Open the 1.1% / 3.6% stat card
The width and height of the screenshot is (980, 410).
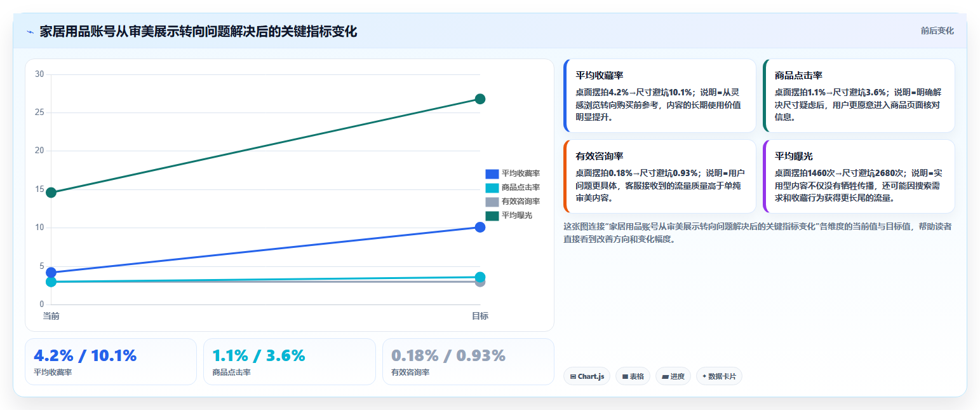[x=290, y=362]
